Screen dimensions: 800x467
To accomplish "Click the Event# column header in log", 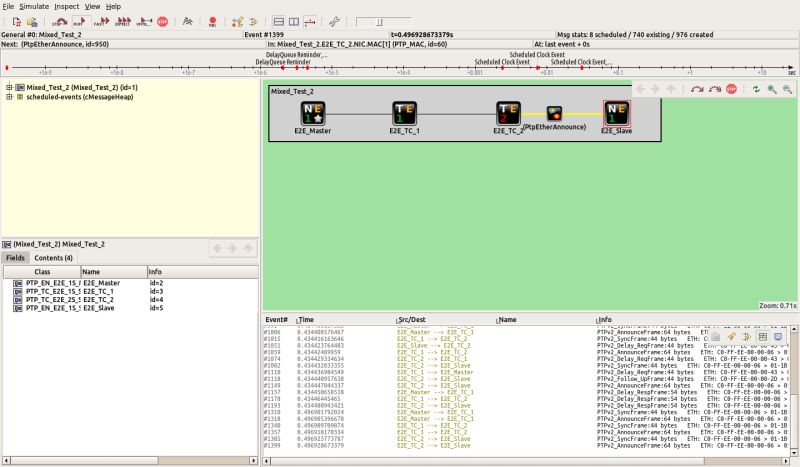I will [277, 319].
